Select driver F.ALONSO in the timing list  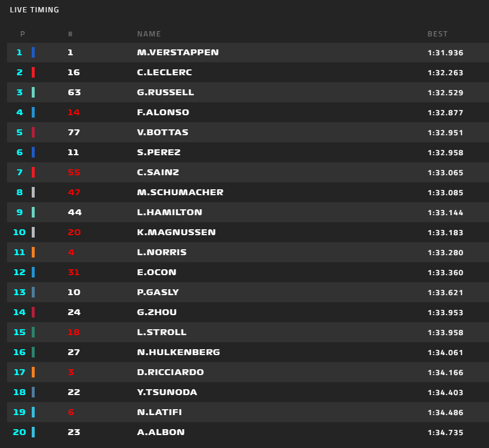[163, 112]
